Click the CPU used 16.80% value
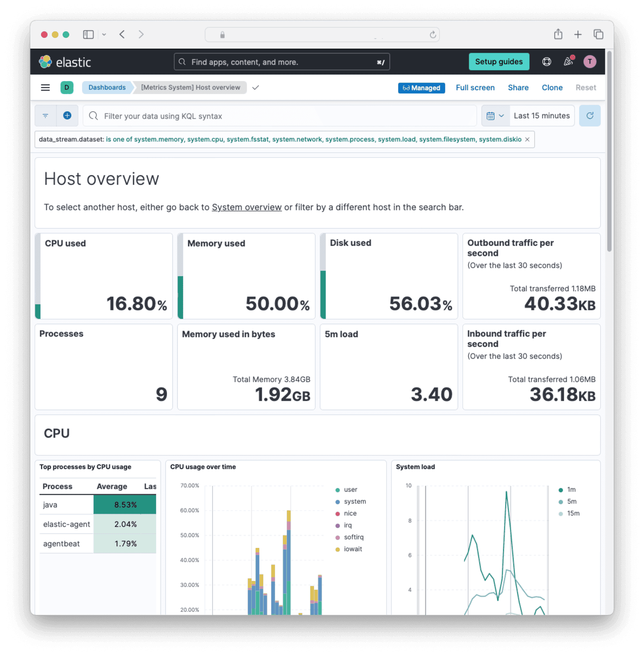The height and width of the screenshot is (655, 644). (x=137, y=304)
